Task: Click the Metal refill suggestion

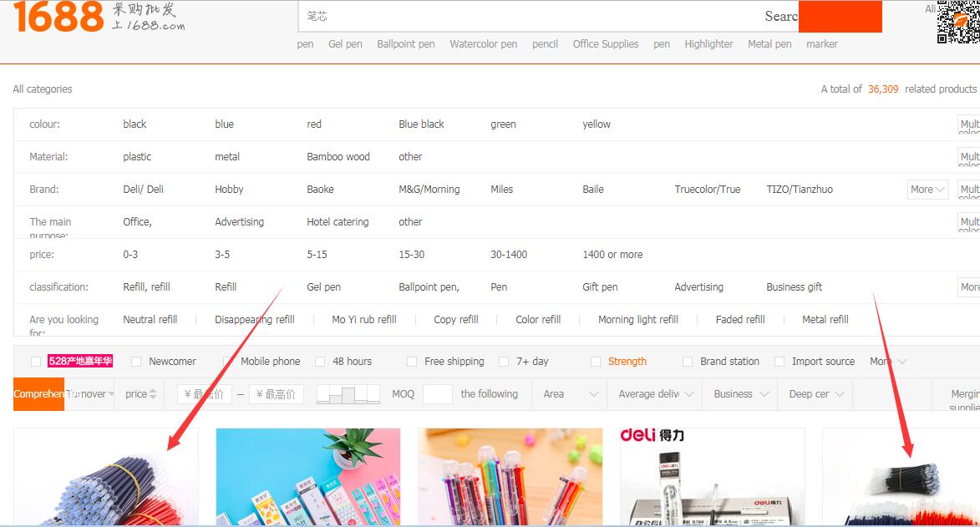Action: tap(825, 319)
